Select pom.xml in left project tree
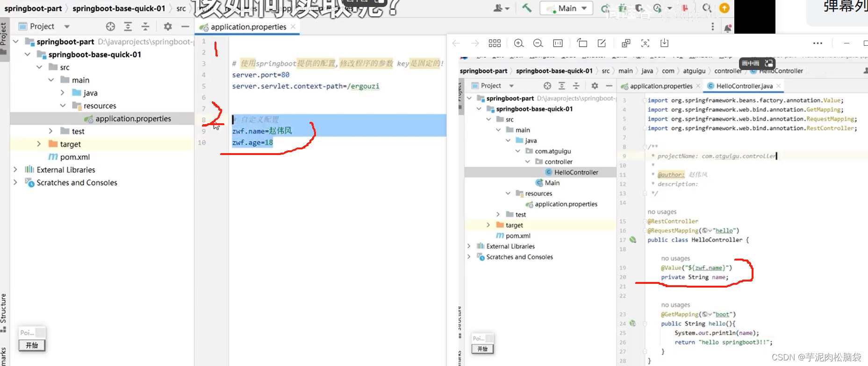 coord(75,157)
